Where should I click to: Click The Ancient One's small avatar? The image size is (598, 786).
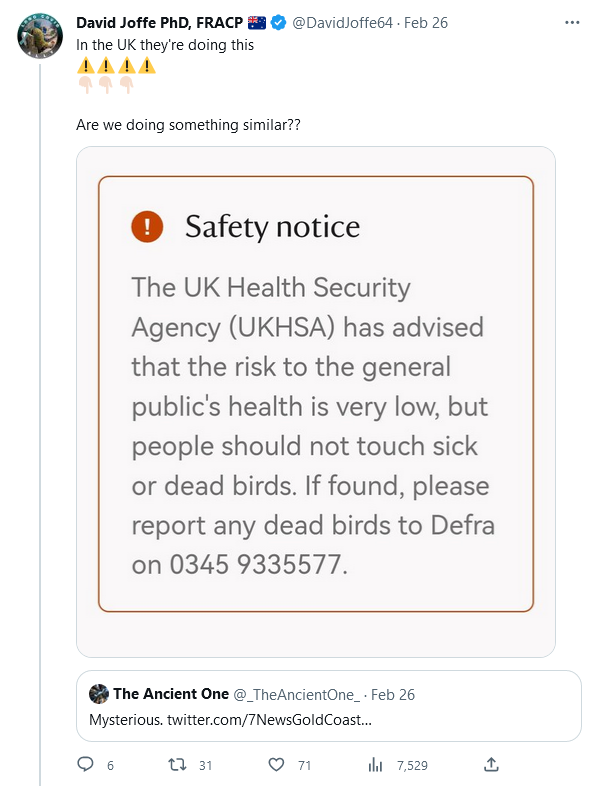pyautogui.click(x=99, y=694)
